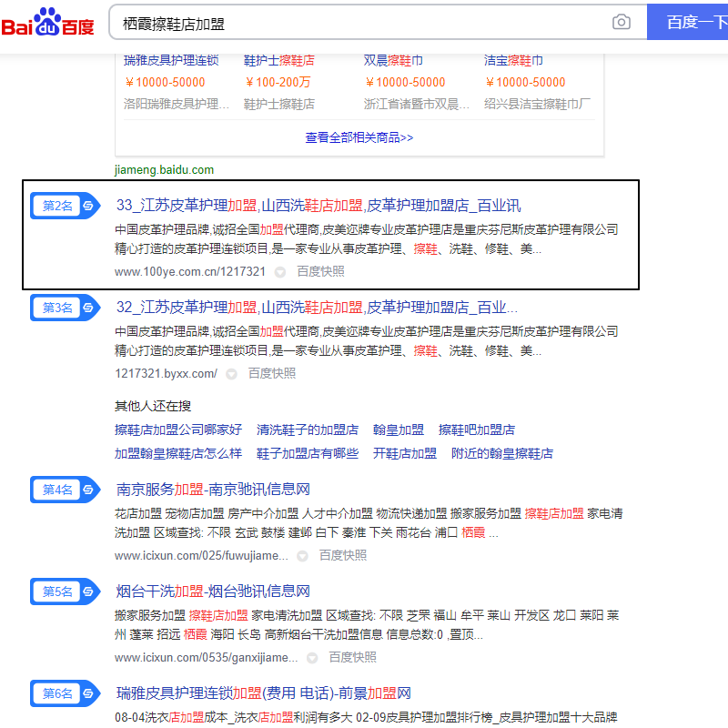Expand dropdown arrow next to www.100ye.com.cn/1217321

280,272
